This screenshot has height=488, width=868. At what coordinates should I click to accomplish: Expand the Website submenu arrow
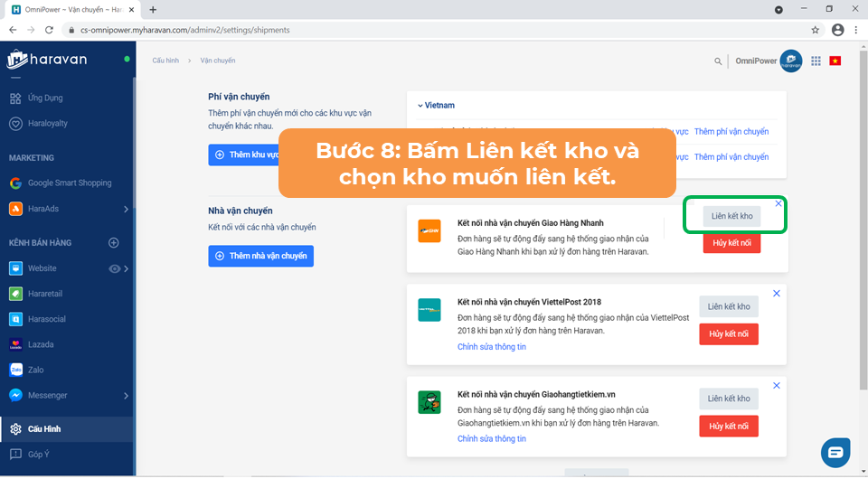pyautogui.click(x=127, y=269)
